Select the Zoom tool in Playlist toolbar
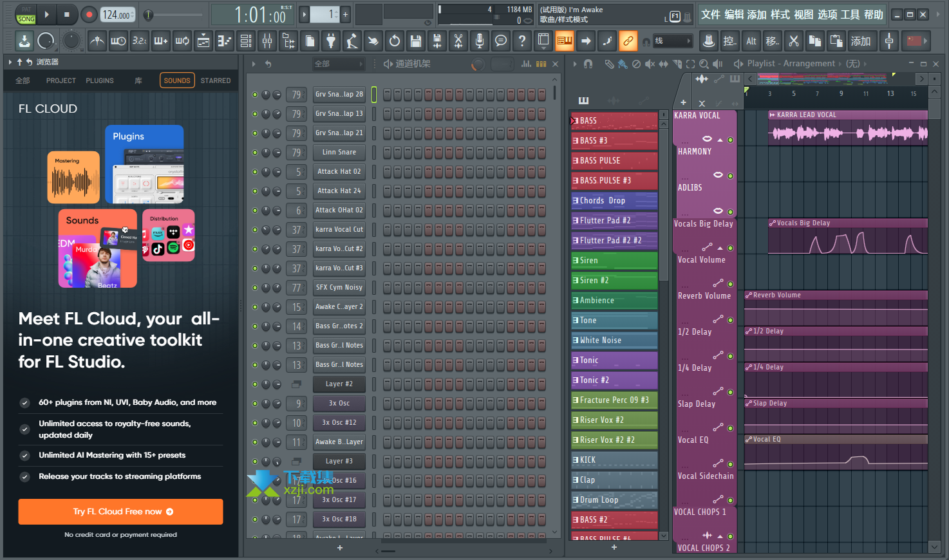 pyautogui.click(x=704, y=64)
